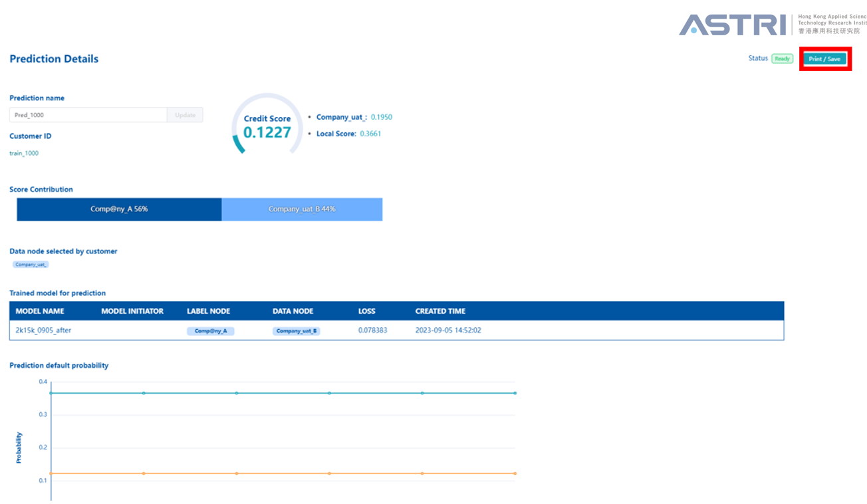
Task: Click the Company_uat_B data node tag in table
Action: (296, 330)
